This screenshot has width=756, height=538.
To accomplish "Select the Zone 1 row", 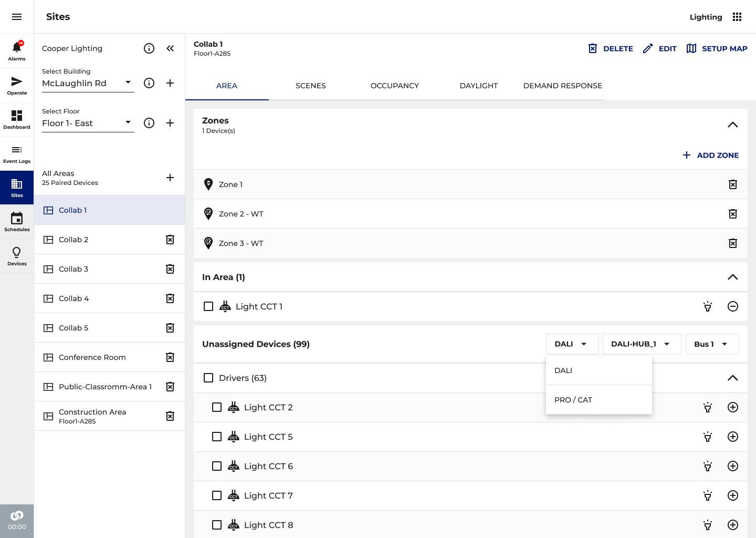I will point(470,184).
